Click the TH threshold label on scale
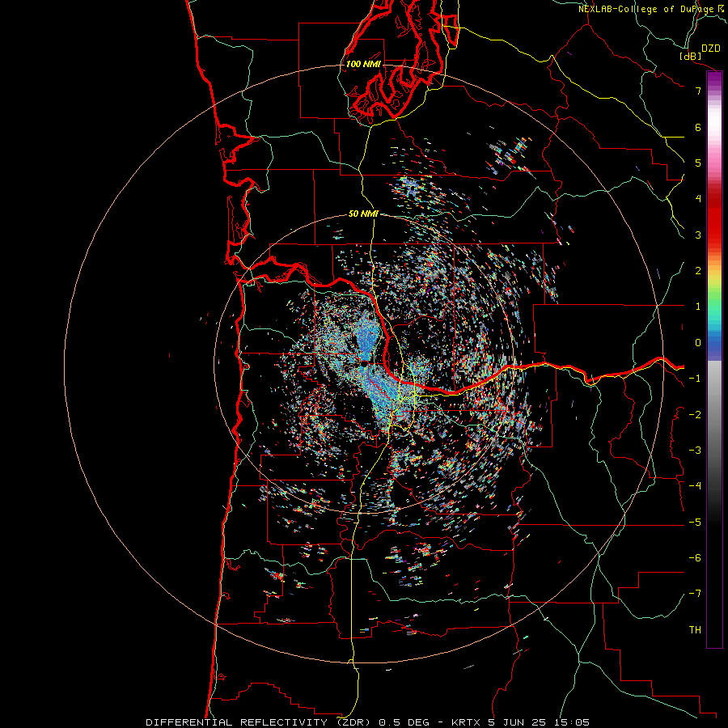Image resolution: width=728 pixels, height=728 pixels. coord(695,630)
